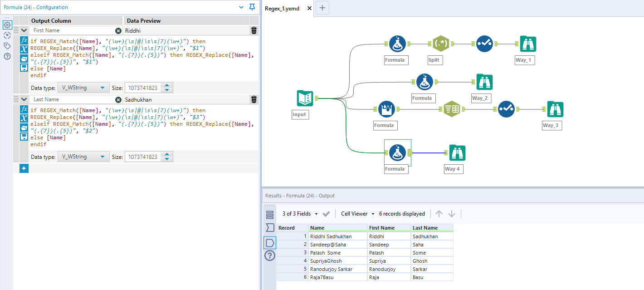
Task: Open the Help question-mark icon in the sidebar
Action: coord(7,55)
